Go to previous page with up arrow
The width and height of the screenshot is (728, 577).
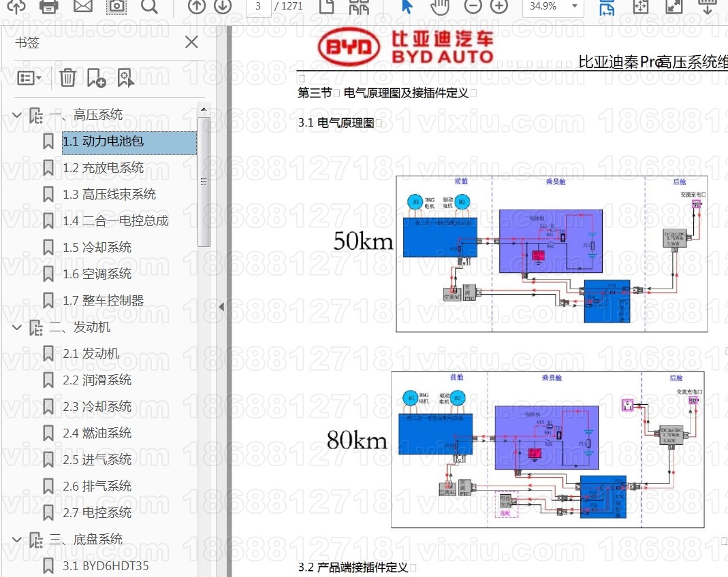coord(196,6)
